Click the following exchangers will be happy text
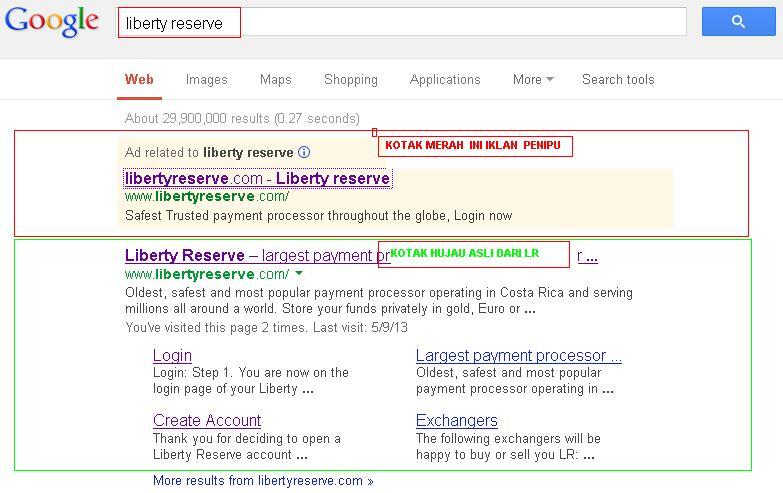 (x=508, y=446)
